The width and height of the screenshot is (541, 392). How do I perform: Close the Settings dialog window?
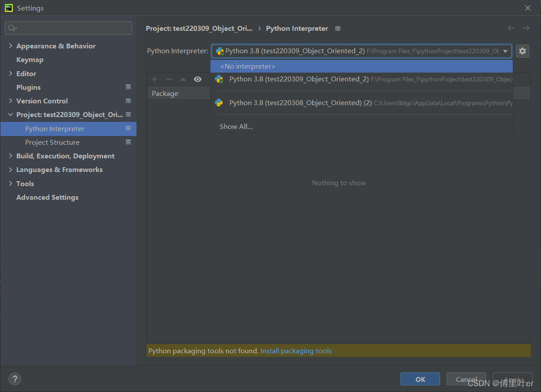[x=528, y=8]
